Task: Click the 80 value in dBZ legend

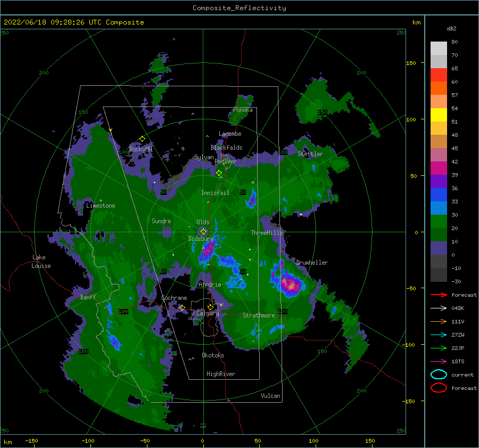Action: (455, 42)
